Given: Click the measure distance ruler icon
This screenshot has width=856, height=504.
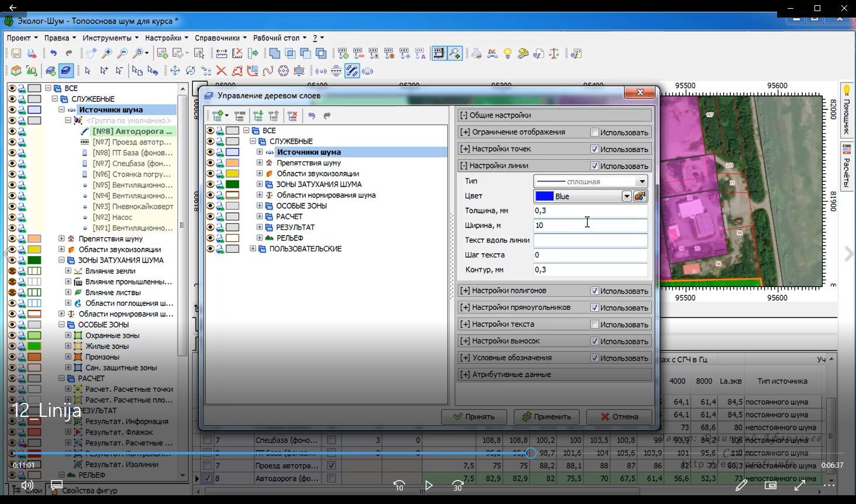Looking at the screenshot, I should (x=222, y=54).
